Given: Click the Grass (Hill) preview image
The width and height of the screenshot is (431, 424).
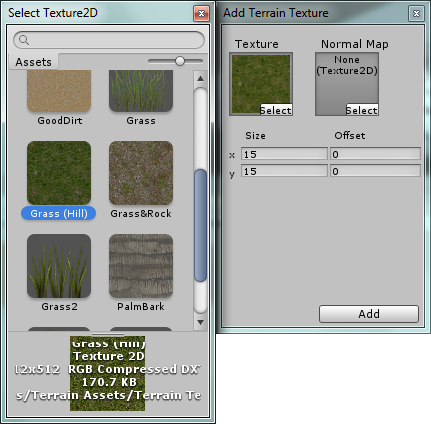Looking at the screenshot, I should [x=107, y=373].
